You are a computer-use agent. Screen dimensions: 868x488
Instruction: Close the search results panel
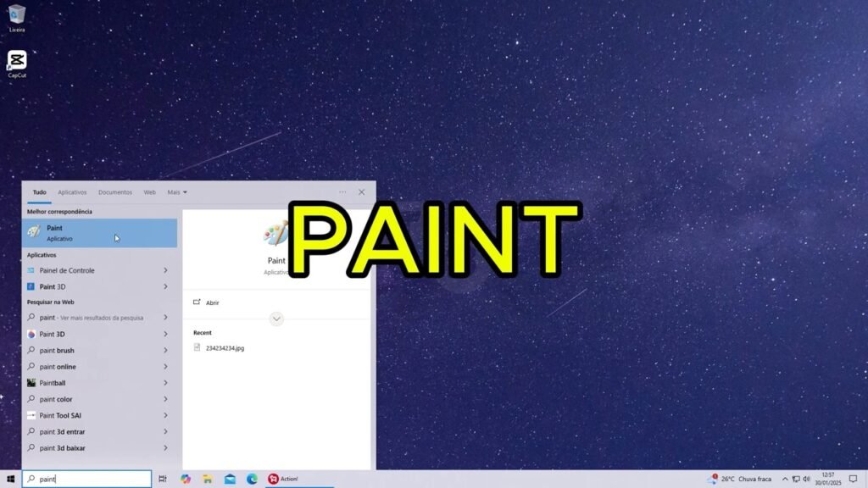click(361, 192)
